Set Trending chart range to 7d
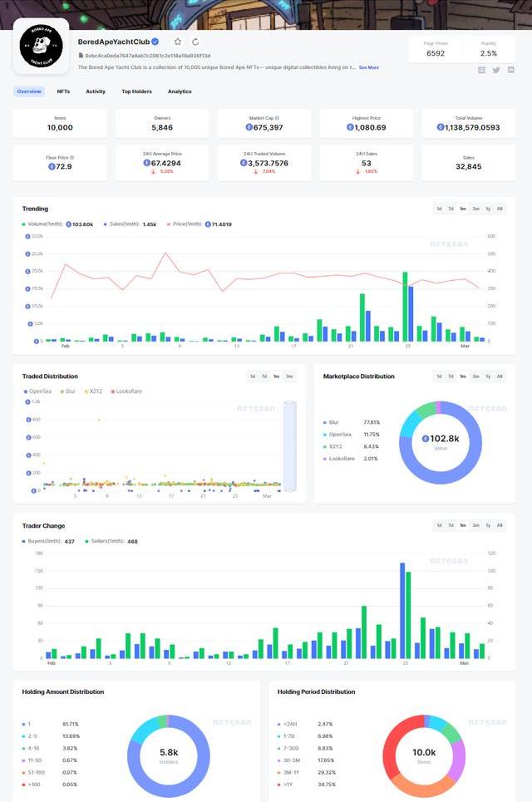532x802 pixels. click(x=451, y=209)
